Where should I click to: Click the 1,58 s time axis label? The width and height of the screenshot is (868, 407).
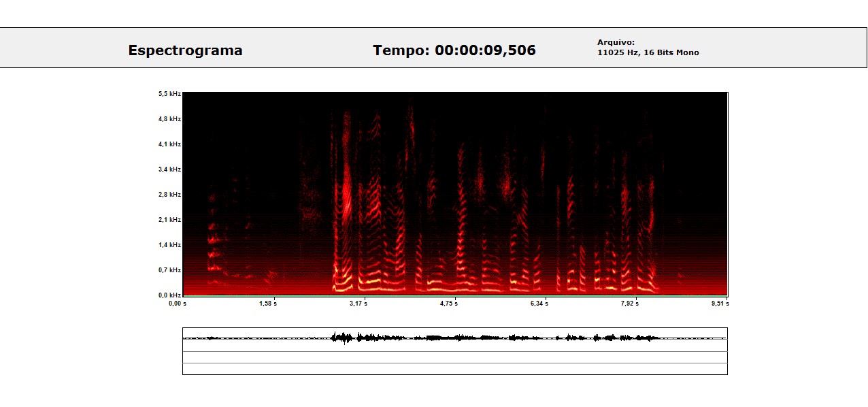[268, 304]
